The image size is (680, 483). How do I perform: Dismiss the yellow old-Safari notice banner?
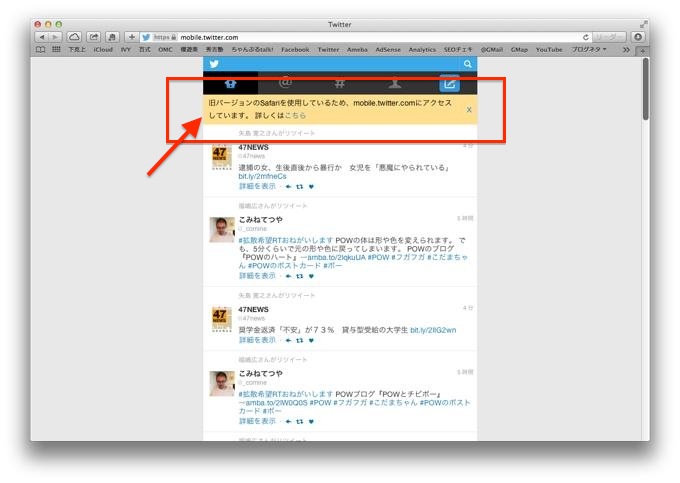pyautogui.click(x=469, y=109)
